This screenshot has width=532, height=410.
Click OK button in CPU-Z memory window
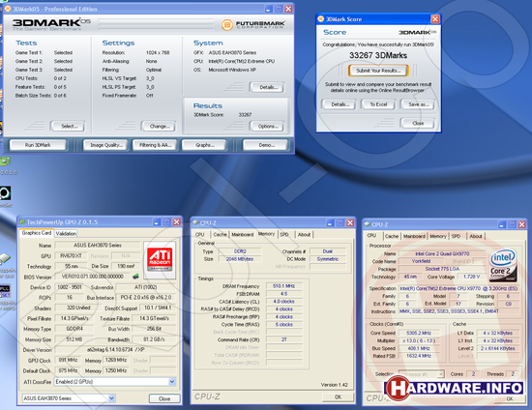click(x=338, y=396)
